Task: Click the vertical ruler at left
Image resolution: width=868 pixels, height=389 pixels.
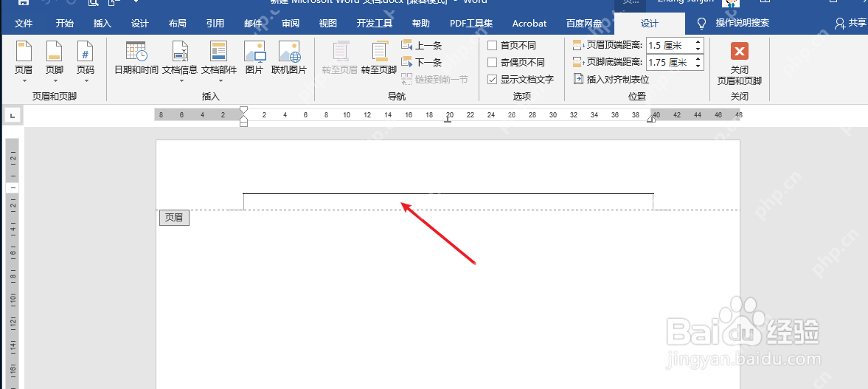Action: 13,264
